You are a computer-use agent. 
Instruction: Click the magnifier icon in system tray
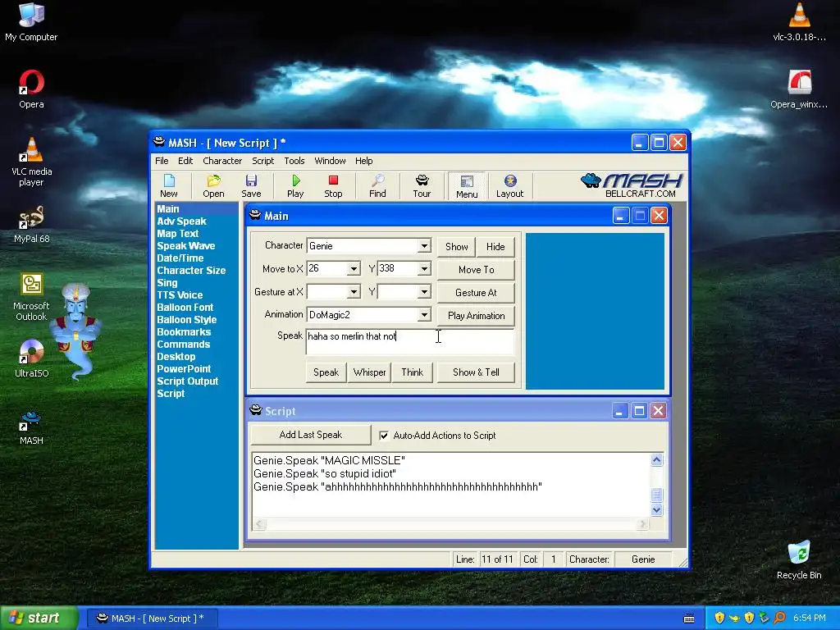[x=779, y=618]
